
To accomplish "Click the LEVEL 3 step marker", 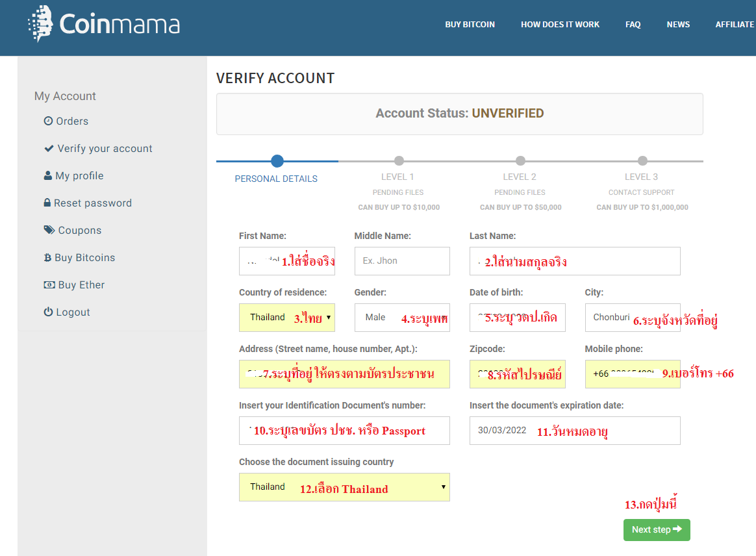I will 642,160.
